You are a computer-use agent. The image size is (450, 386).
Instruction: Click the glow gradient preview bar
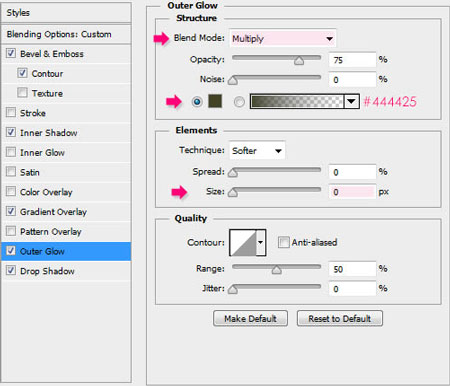pos(297,101)
